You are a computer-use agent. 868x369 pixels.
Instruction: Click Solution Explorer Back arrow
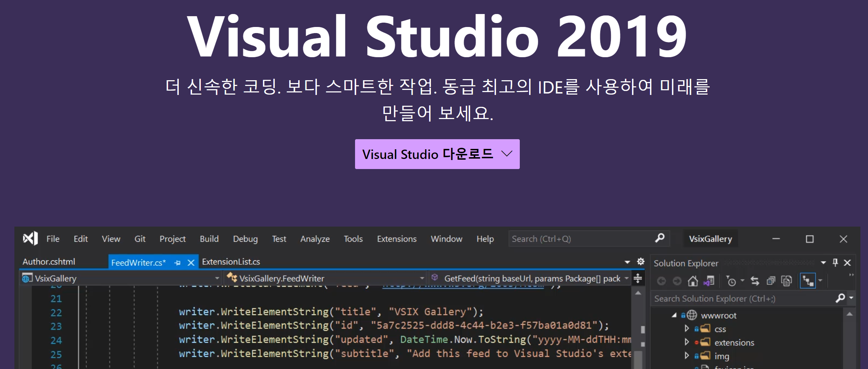[662, 281]
